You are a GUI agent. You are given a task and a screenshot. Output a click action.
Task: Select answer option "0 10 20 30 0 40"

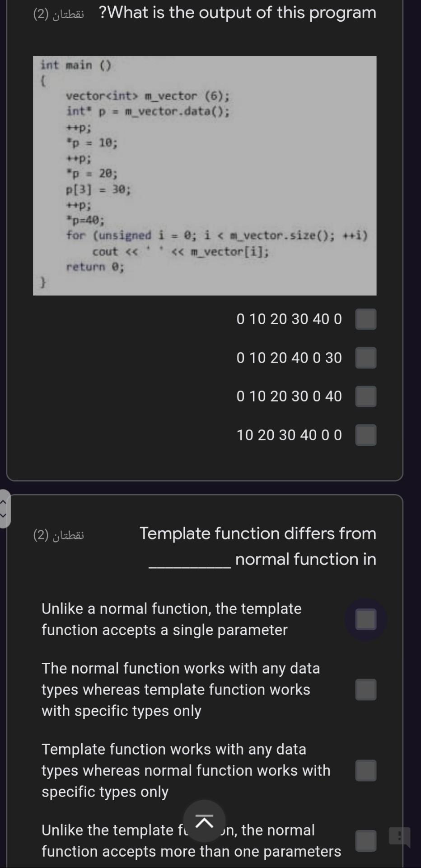366,396
